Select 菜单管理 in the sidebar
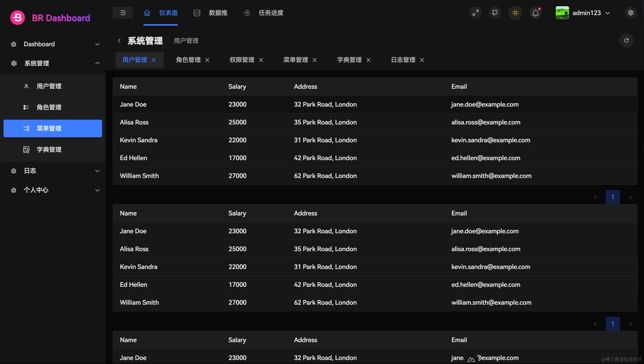644x364 pixels. [53, 128]
